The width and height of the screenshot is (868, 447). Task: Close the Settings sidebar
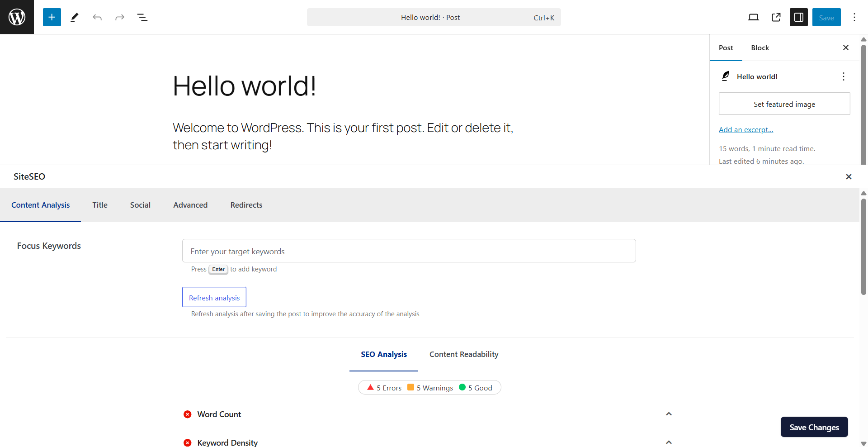[x=846, y=48]
